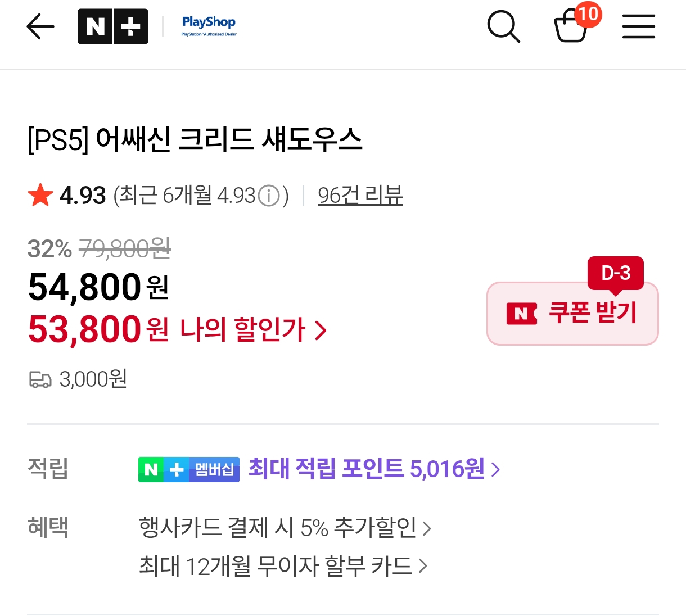Open the N+ store logo

pos(113,26)
